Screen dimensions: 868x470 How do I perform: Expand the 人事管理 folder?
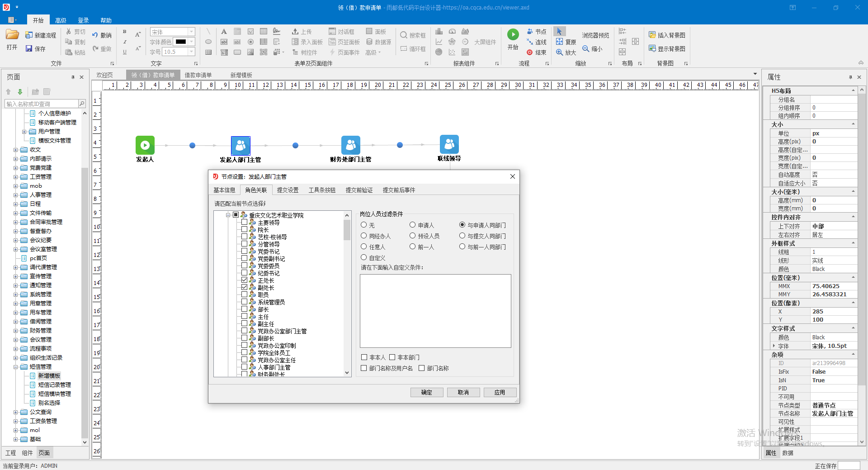(15, 195)
